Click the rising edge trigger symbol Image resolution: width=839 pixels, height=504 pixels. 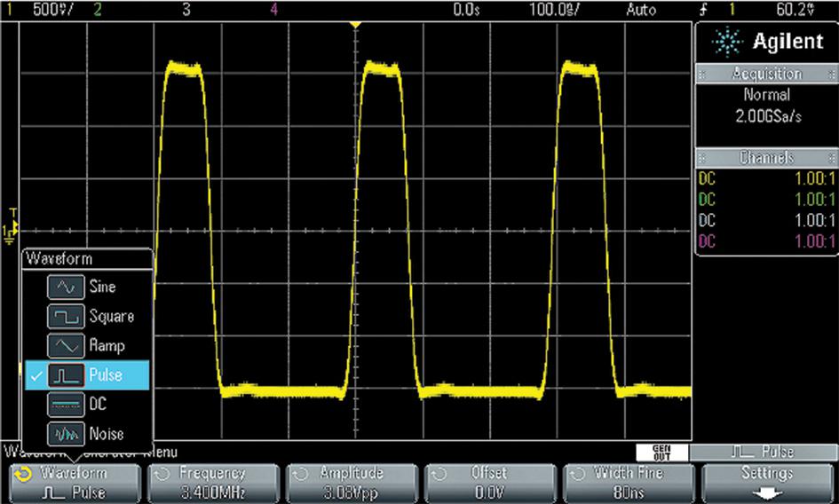point(703,10)
